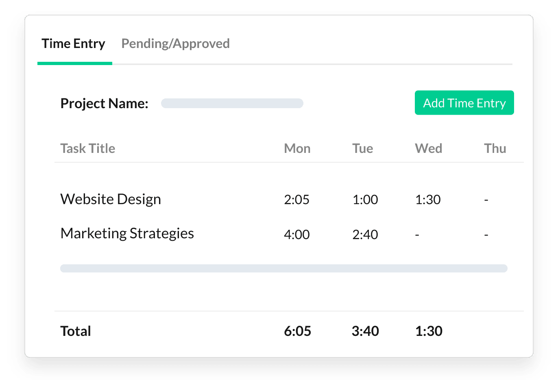Switch to the Pending/Approved tab

click(x=175, y=44)
